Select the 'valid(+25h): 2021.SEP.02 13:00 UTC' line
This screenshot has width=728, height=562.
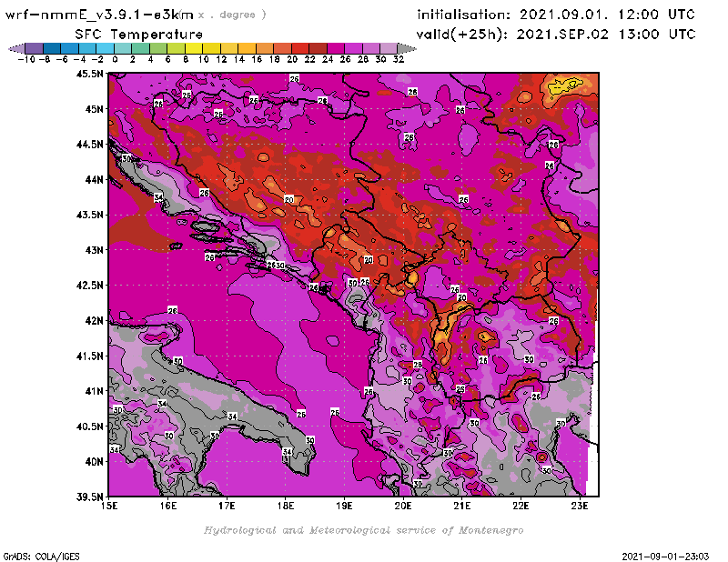556,35
